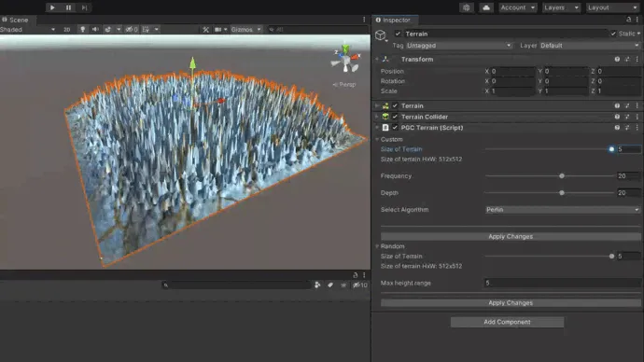The width and height of the screenshot is (644, 362).
Task: Expand the Terrain Collider component
Action: click(377, 117)
